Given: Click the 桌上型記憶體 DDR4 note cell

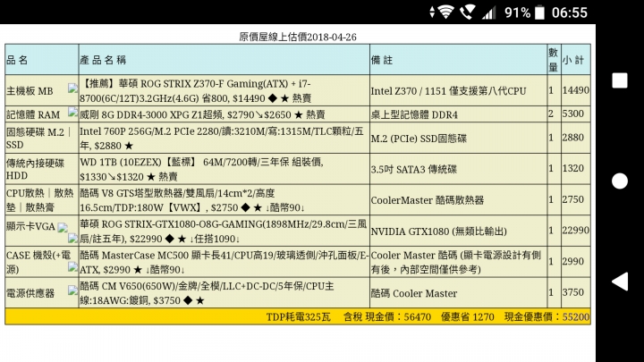Looking at the screenshot, I should pyautogui.click(x=458, y=114).
